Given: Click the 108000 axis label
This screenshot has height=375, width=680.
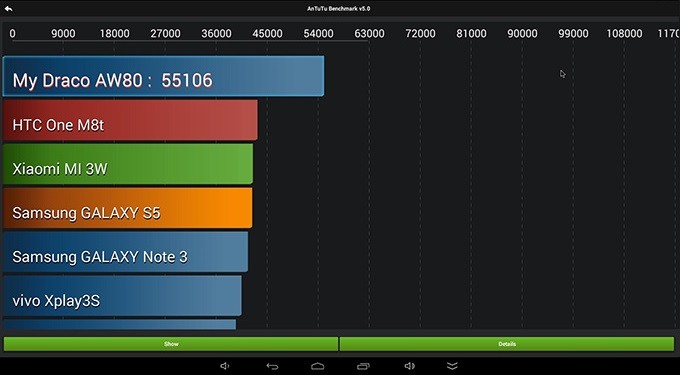Looking at the screenshot, I should point(624,34).
